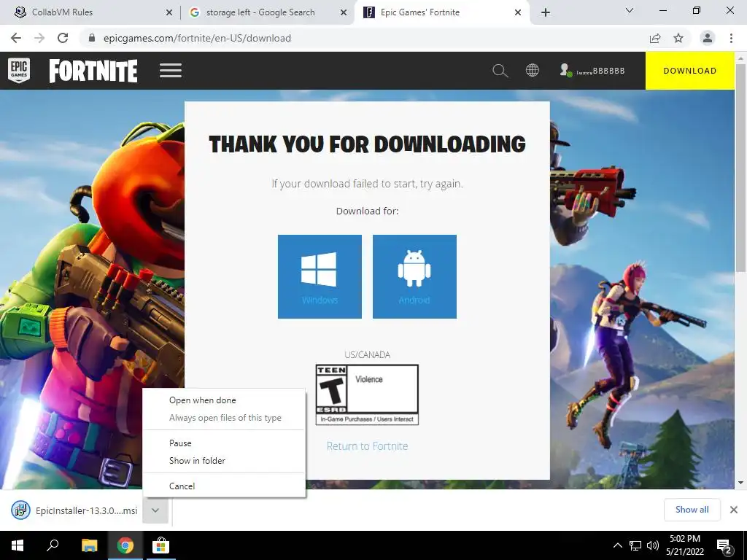Viewport: 747px width, 560px height.
Task: Click Show all downloads button
Action: pos(692,510)
